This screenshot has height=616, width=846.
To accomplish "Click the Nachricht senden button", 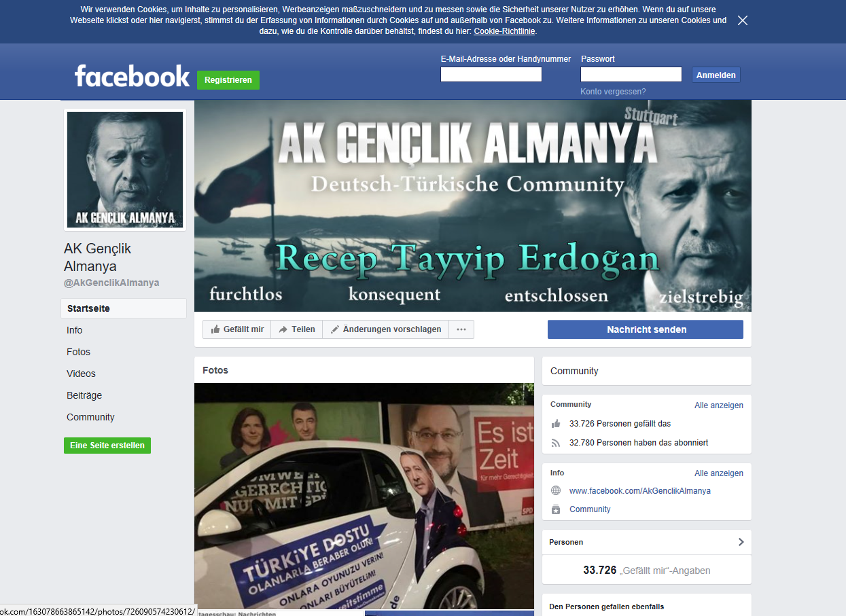I will (x=646, y=329).
